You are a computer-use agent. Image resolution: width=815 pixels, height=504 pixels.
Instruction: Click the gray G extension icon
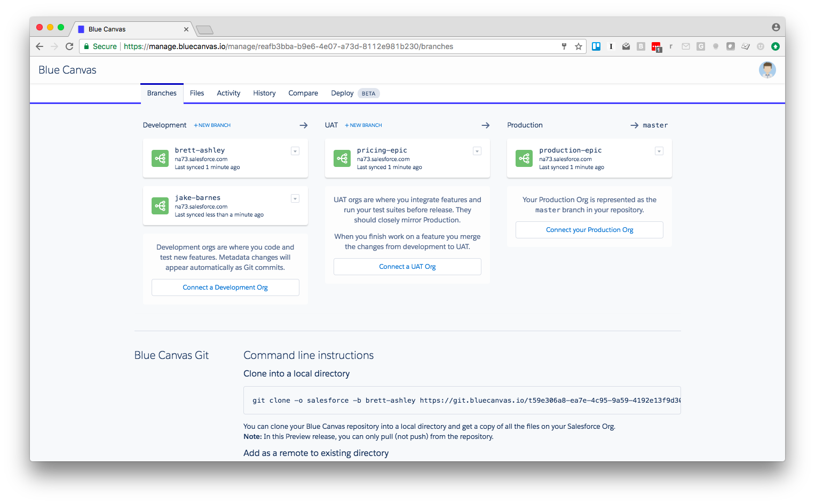(701, 46)
